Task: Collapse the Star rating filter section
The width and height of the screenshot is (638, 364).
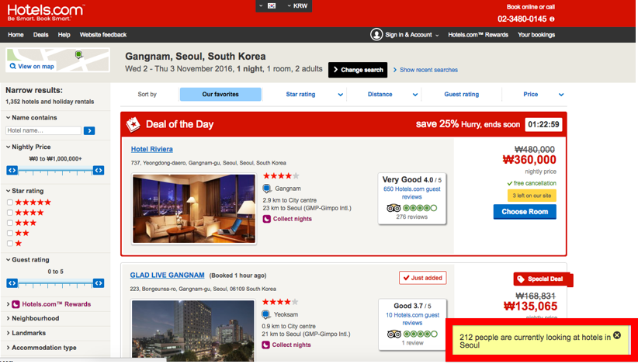Action: (24, 191)
